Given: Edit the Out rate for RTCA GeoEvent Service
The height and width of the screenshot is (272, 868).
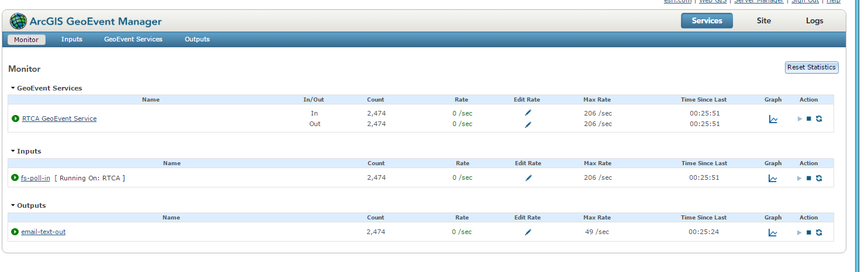Looking at the screenshot, I should [x=528, y=124].
